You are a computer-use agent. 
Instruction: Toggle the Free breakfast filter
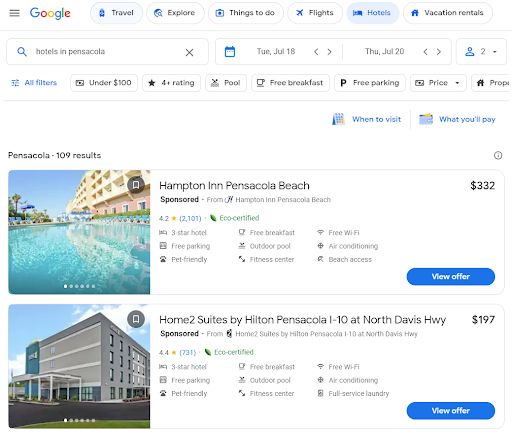point(290,83)
